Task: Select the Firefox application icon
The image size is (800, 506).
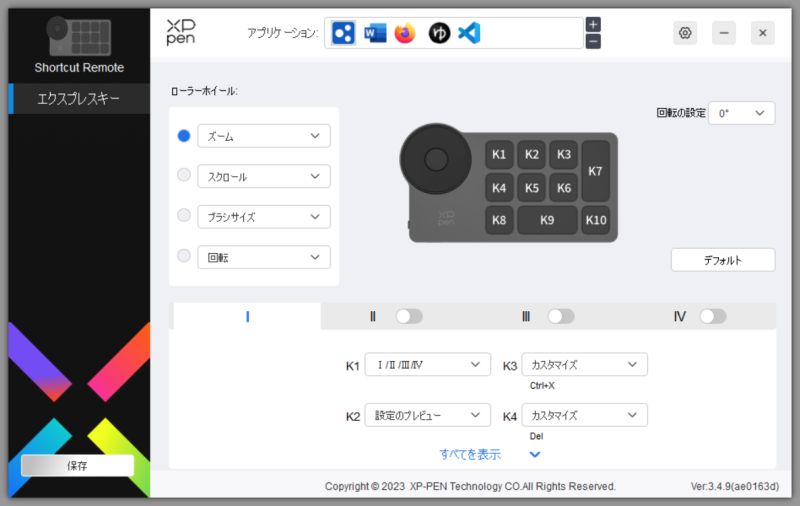Action: 405,33
